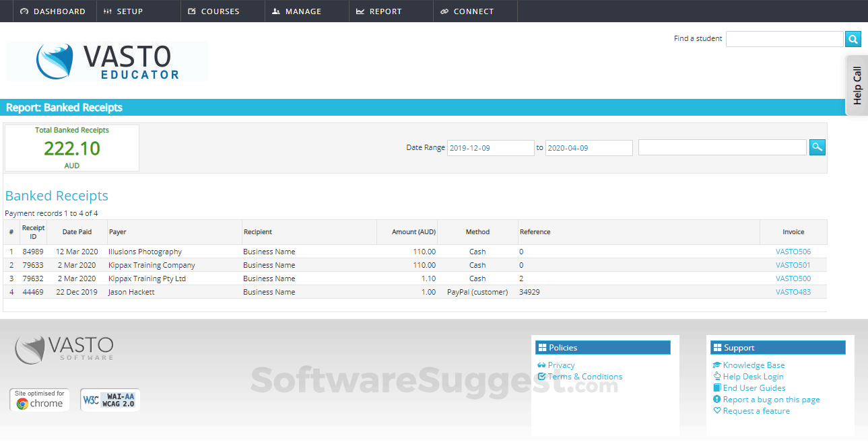Click the Vasto Software footer logo

tap(65, 349)
